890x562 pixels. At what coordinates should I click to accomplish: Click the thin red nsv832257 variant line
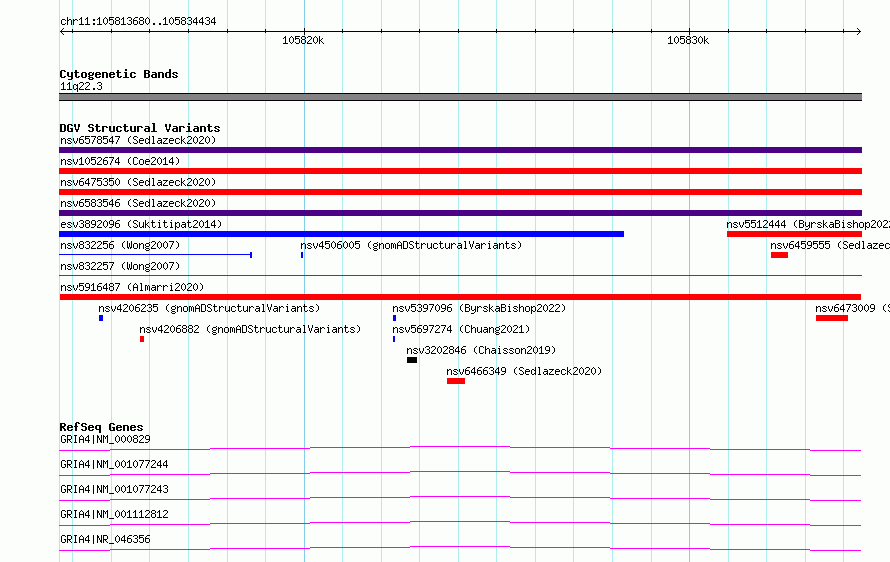click(460, 276)
